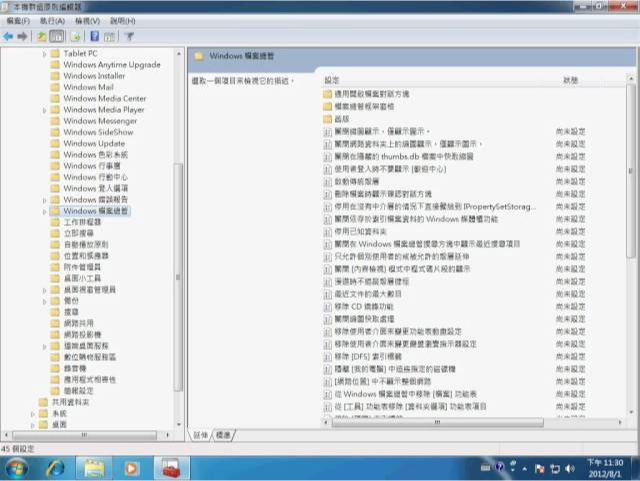Expand the Windows 錯誤報告 node arrow
The height and width of the screenshot is (481, 640).
44,200
